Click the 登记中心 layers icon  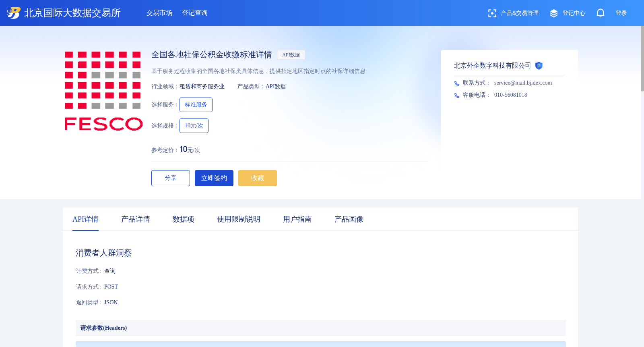pos(554,13)
